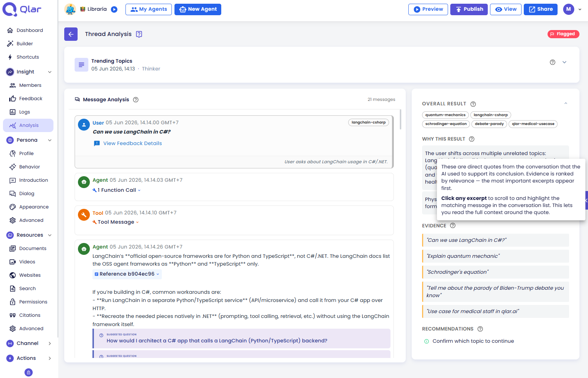Open Thread Analysis help icon
Screen dimensions: 588x378
[139, 34]
